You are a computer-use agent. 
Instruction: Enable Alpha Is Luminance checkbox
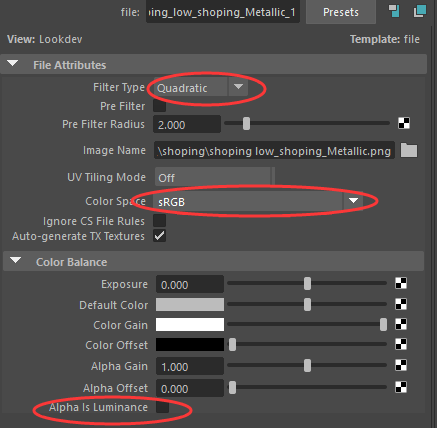pos(162,407)
